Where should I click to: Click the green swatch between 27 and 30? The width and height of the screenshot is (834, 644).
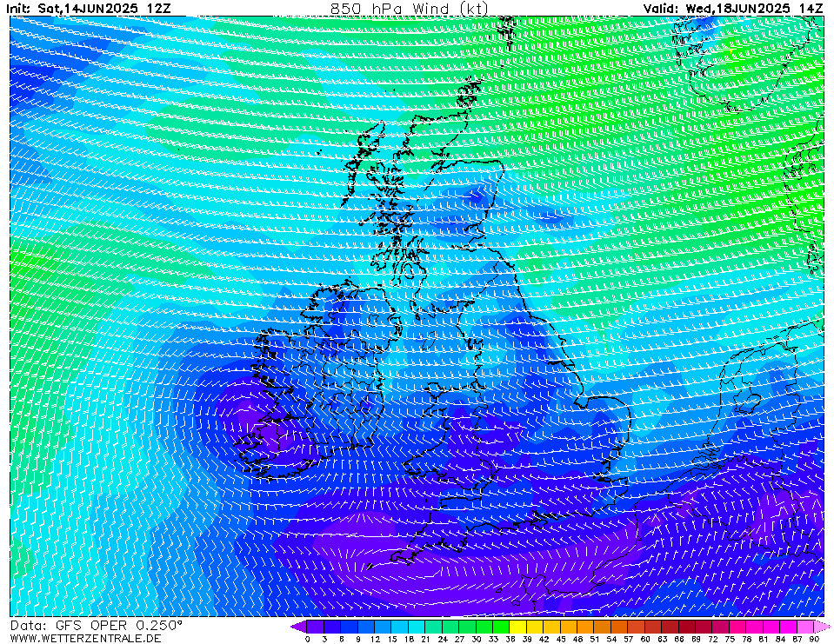pyautogui.click(x=468, y=627)
